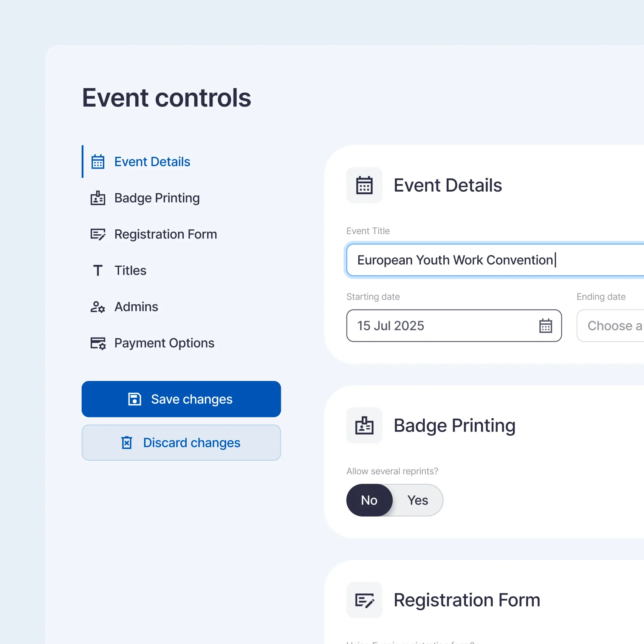Discard changes with the light button
This screenshot has height=644, width=644.
pyautogui.click(x=181, y=443)
